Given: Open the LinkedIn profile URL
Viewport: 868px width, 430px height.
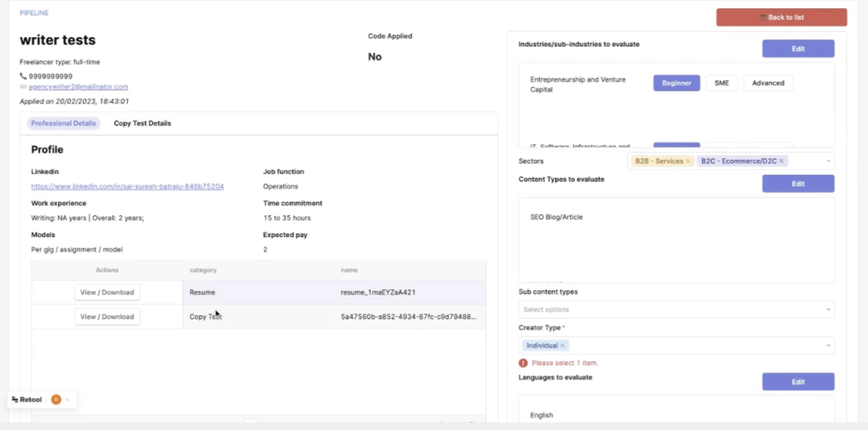Looking at the screenshot, I should tap(127, 186).
